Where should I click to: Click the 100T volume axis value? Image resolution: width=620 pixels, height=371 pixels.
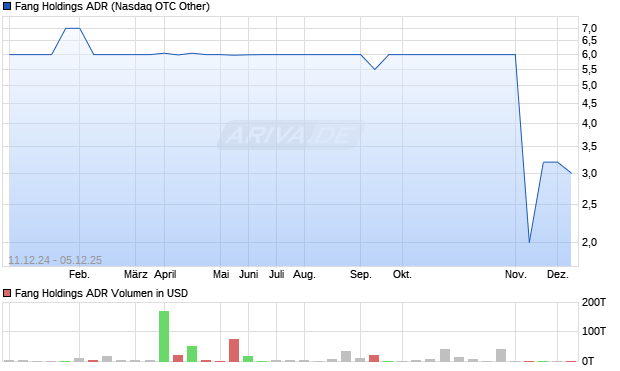(x=594, y=331)
